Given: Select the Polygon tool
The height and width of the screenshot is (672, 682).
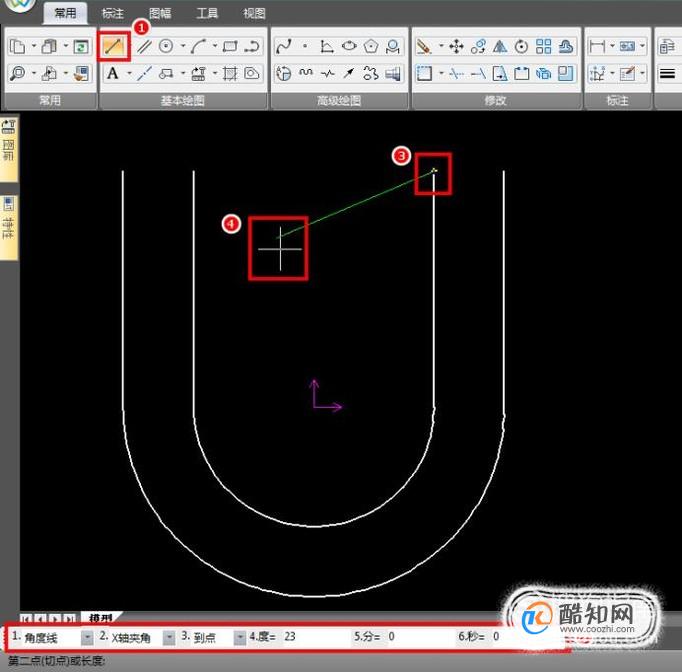Looking at the screenshot, I should (x=371, y=46).
